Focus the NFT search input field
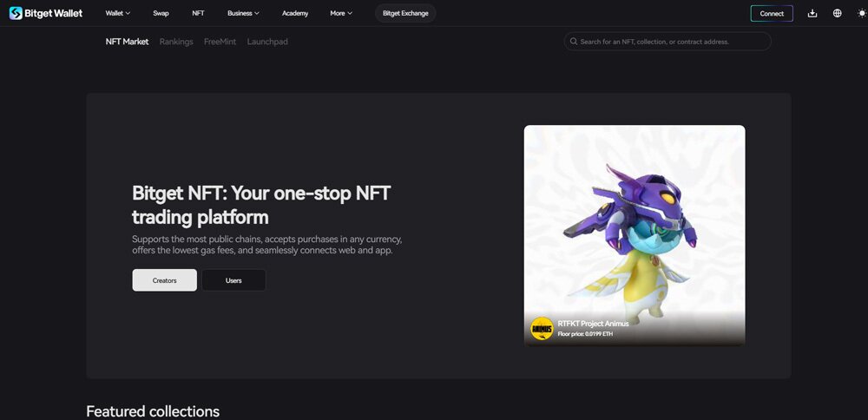868x420 pixels. click(667, 42)
